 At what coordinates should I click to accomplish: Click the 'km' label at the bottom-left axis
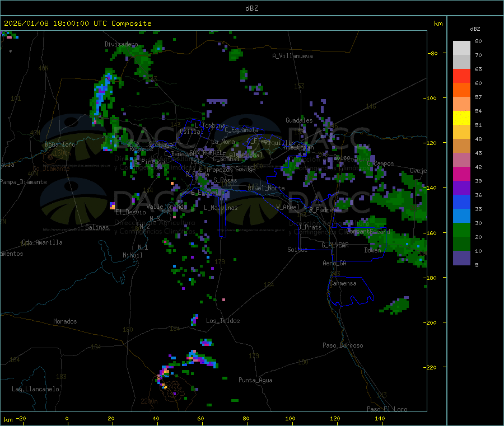click(8, 420)
